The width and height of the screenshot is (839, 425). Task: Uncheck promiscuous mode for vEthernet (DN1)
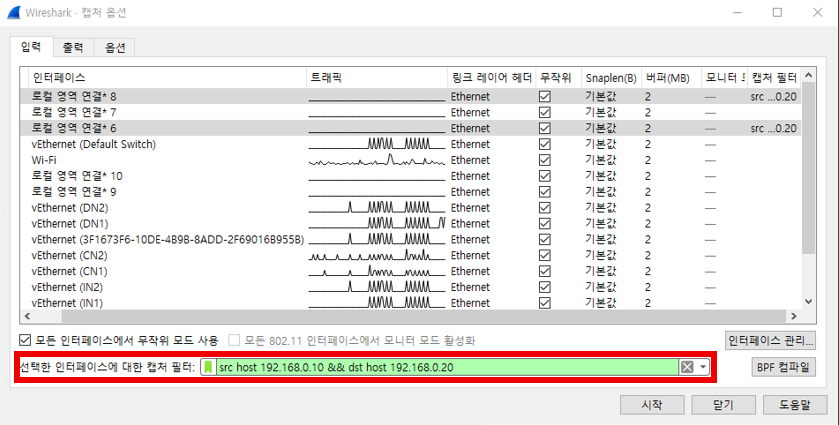point(545,223)
